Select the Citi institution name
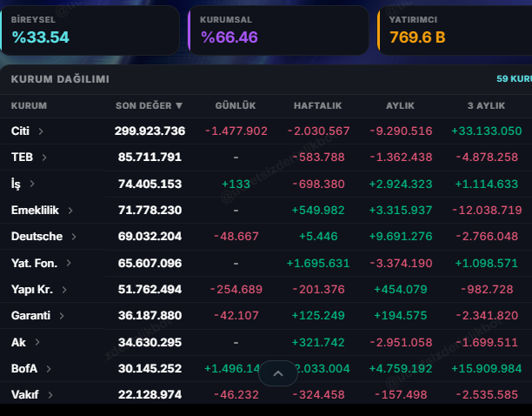This screenshot has height=416, width=532. [20, 131]
